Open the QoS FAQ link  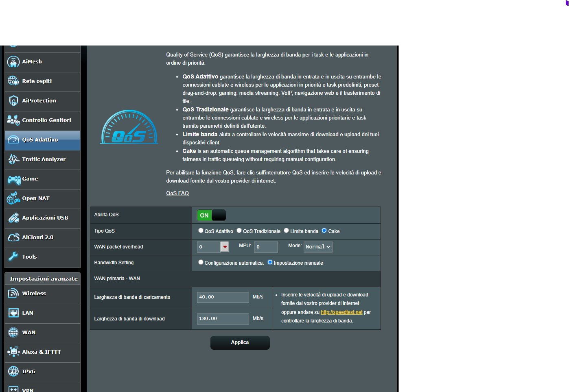[x=177, y=194]
